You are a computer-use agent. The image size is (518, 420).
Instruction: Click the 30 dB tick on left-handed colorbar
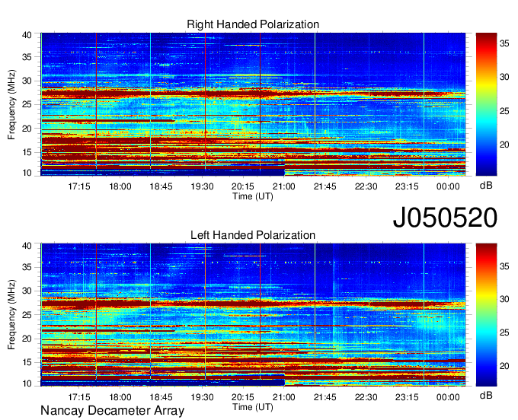tap(504, 299)
